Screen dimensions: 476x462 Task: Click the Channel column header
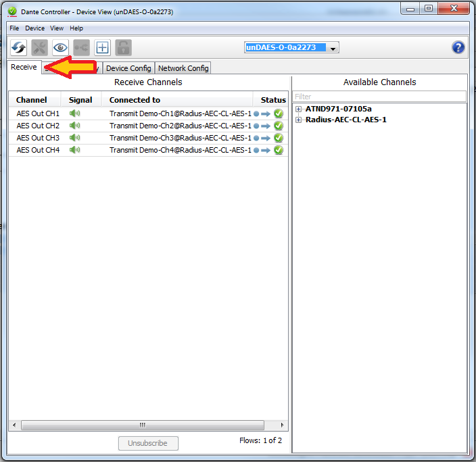point(32,100)
